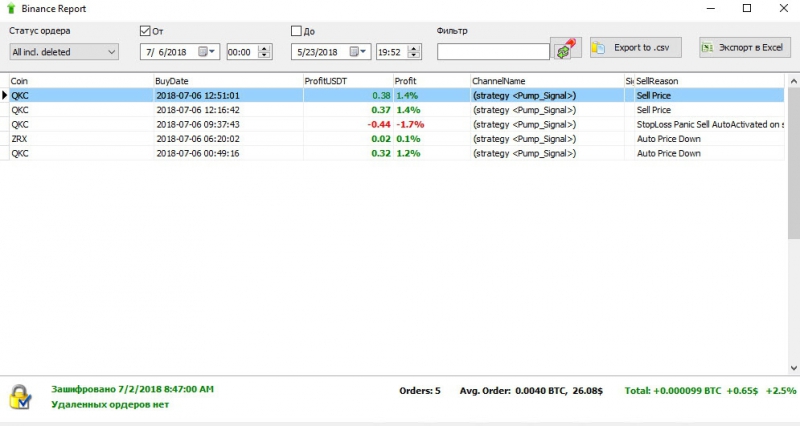Select the ZRX coin row
This screenshot has height=426, width=800.
392,139
